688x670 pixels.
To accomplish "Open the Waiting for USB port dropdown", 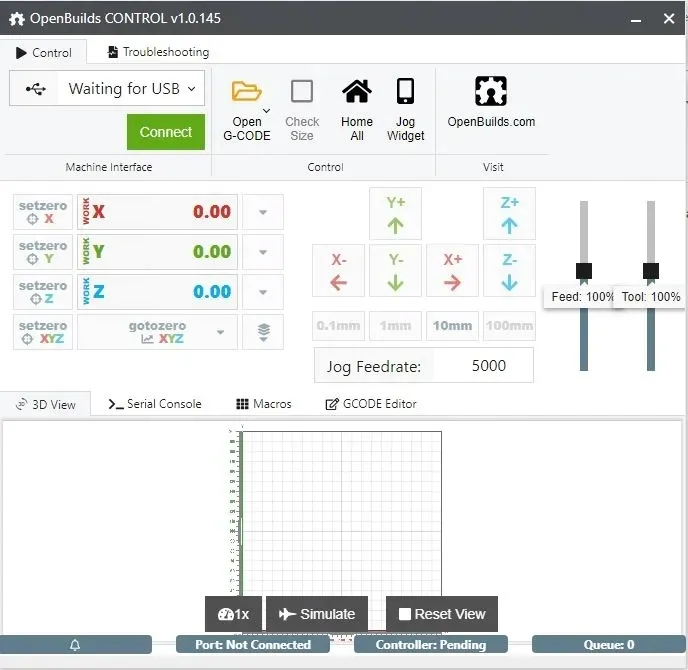I will (x=131, y=89).
